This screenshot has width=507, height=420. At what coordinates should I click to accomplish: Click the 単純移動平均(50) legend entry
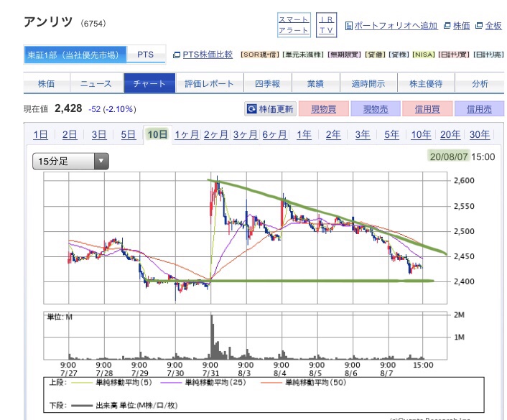(303, 383)
